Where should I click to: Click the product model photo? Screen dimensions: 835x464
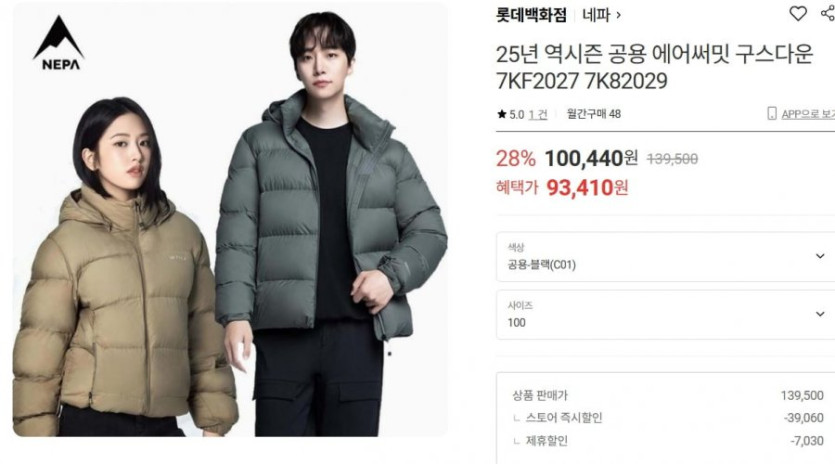[x=230, y=220]
